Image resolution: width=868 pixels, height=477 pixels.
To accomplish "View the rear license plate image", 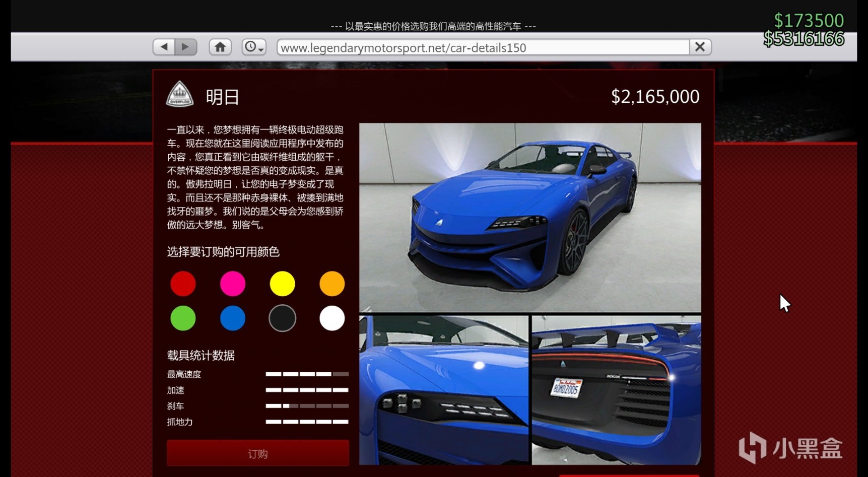I will point(617,390).
